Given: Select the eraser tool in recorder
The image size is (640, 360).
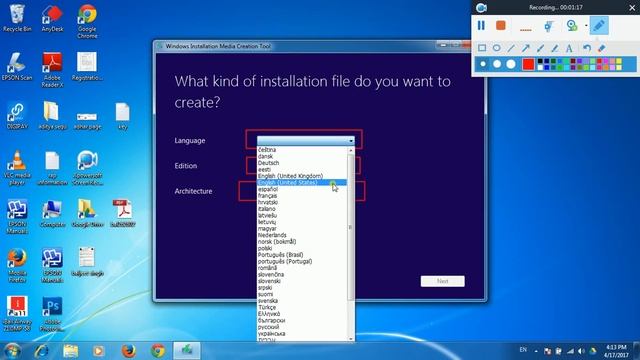Looking at the screenshot, I should tap(601, 48).
